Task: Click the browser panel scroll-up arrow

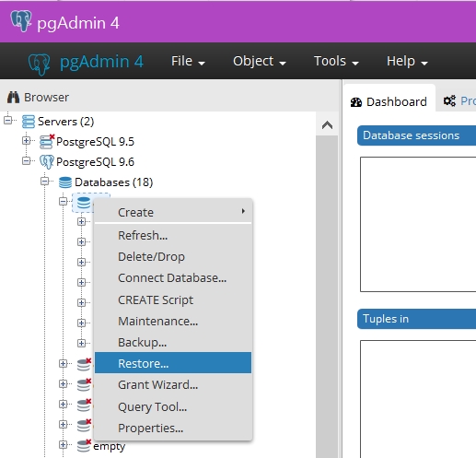Action: click(x=327, y=125)
